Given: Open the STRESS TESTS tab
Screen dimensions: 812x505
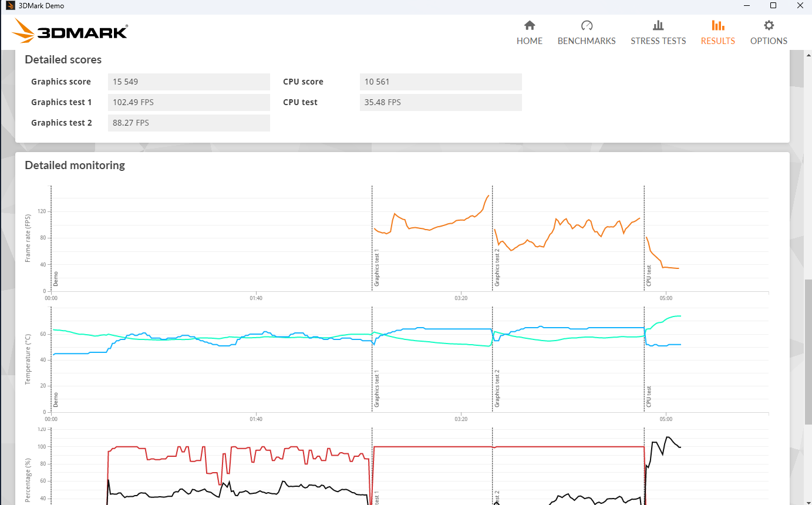Looking at the screenshot, I should coord(658,33).
